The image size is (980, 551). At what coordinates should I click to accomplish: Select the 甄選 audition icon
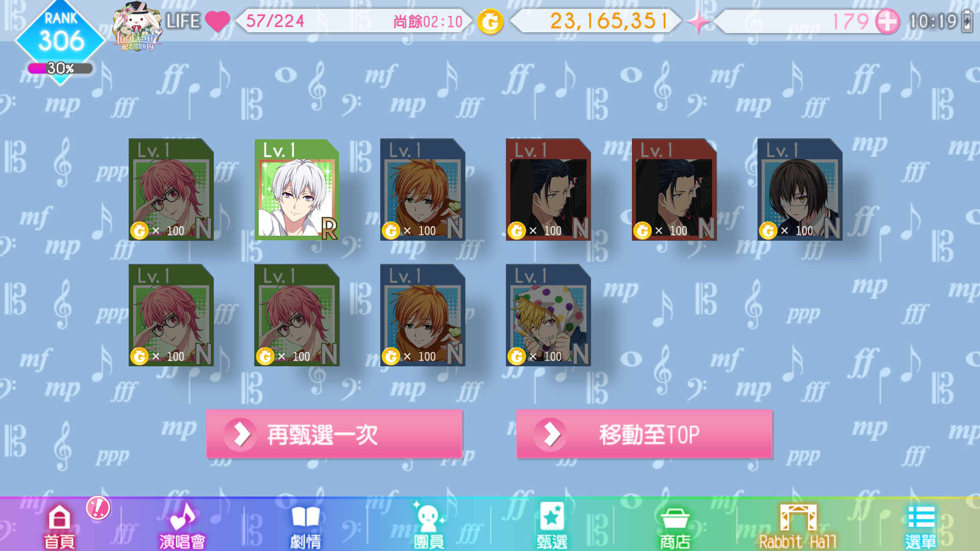[x=552, y=525]
